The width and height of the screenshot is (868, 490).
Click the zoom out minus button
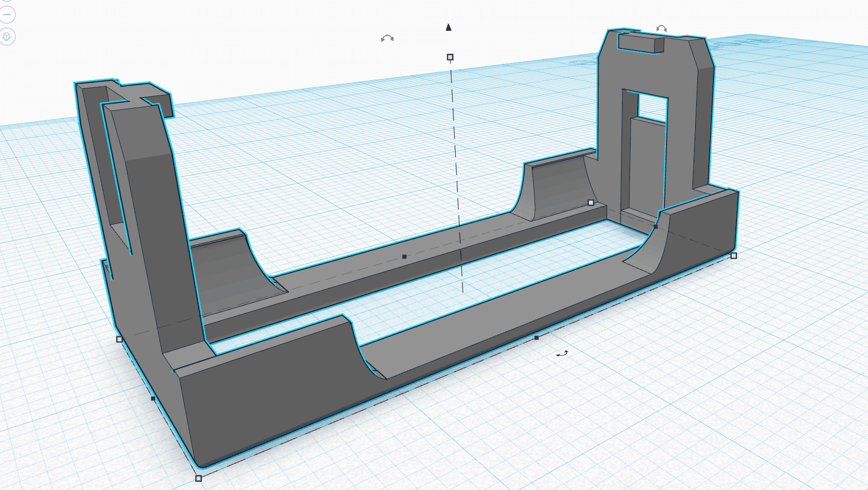tap(7, 15)
